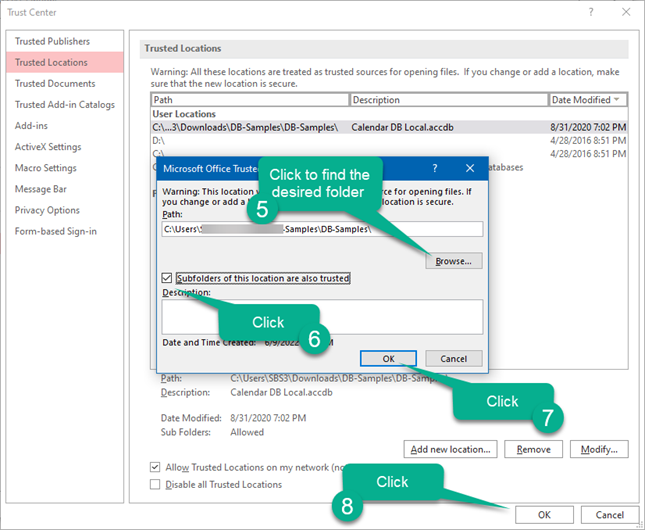Click the Trust Center help question mark
Image resolution: width=645 pixels, height=530 pixels.
590,12
